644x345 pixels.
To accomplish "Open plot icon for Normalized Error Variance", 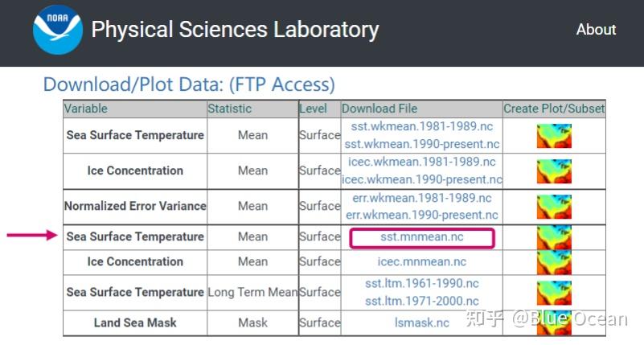I will pyautogui.click(x=554, y=206).
